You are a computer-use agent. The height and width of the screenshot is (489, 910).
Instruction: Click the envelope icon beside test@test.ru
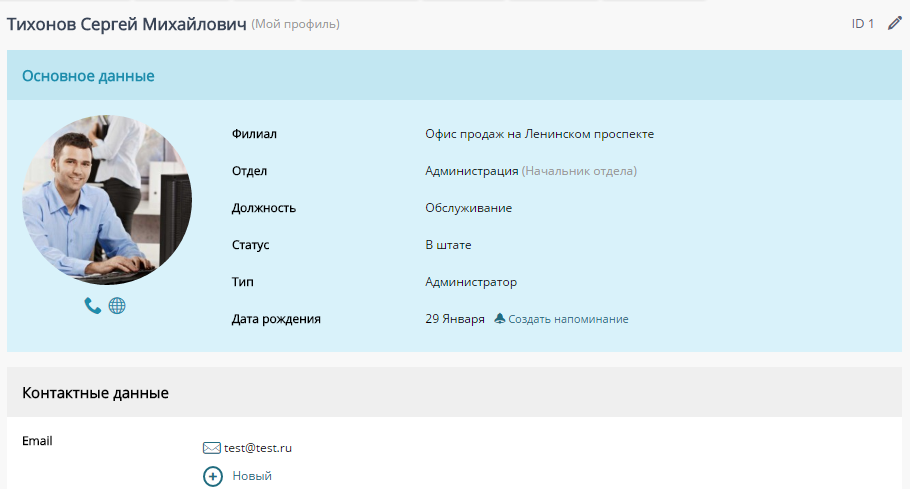(212, 448)
